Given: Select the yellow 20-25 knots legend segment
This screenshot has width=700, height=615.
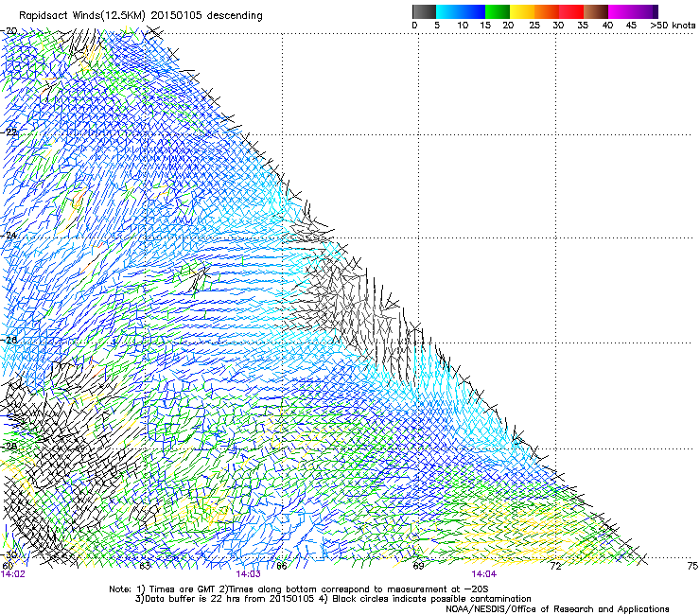Looking at the screenshot, I should tap(522, 11).
